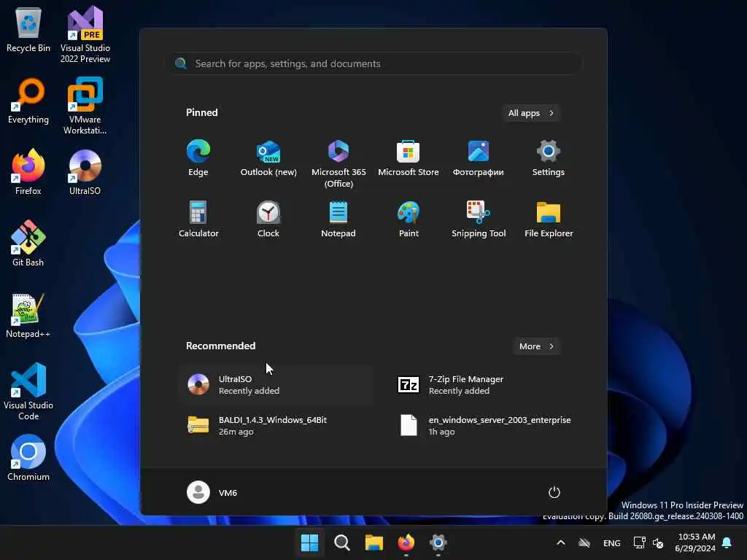
Task: Open en_windows_server_2003_enterprise file
Action: tap(487, 425)
